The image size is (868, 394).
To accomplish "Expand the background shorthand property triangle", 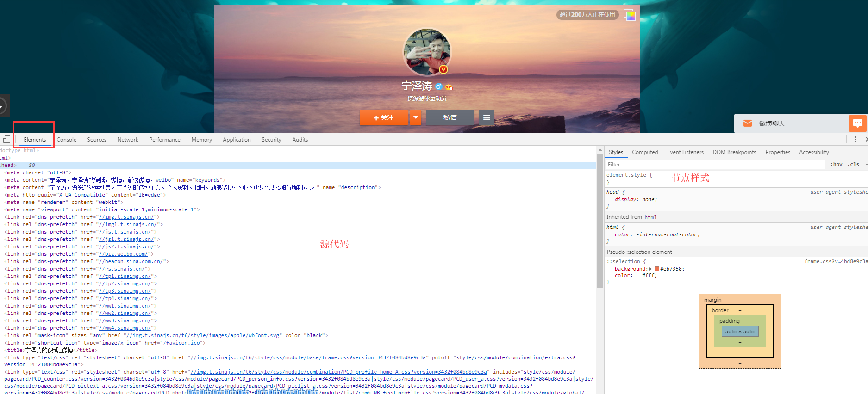I will point(650,269).
